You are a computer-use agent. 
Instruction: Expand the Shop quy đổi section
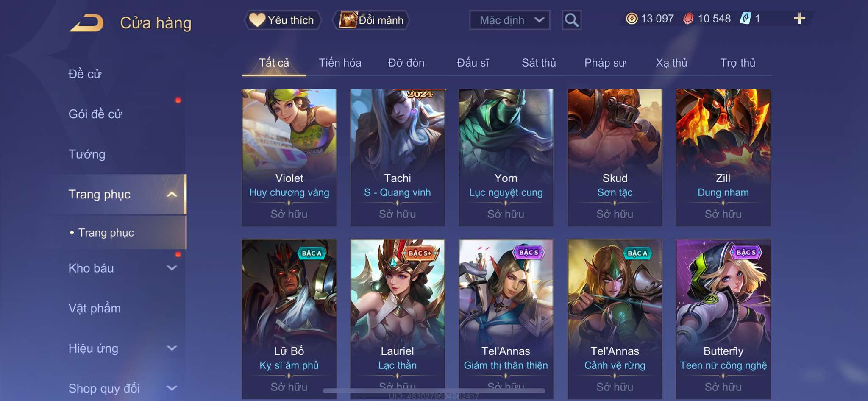point(172,388)
